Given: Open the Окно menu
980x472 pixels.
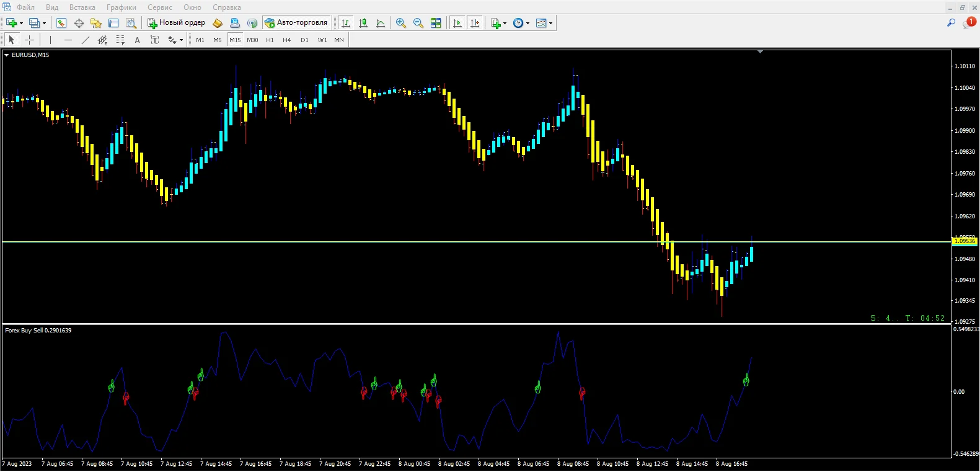Looking at the screenshot, I should [192, 7].
